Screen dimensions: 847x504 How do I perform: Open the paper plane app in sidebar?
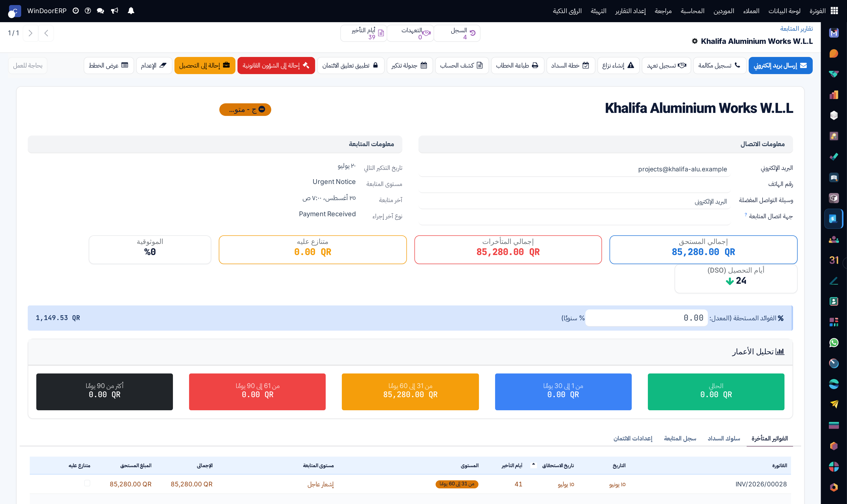tap(834, 404)
